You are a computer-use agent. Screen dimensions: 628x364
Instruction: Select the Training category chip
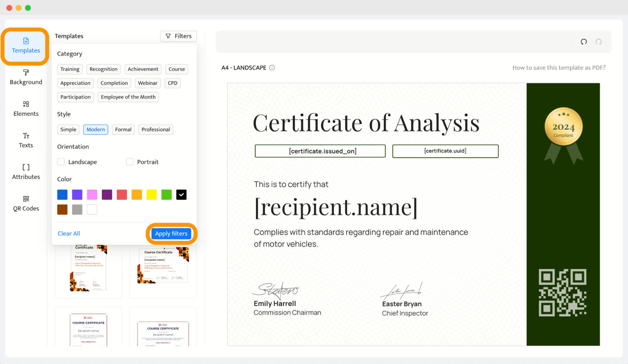coord(70,69)
